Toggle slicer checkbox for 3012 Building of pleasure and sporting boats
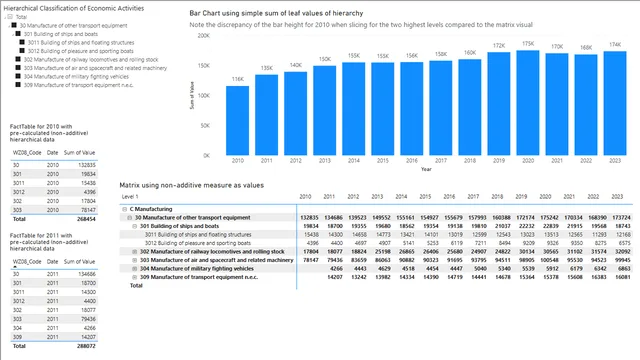 (22, 51)
